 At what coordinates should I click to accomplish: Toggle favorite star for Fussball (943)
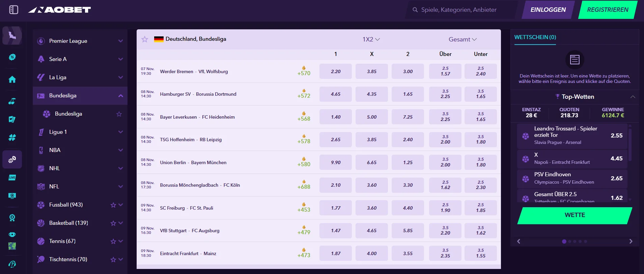pos(113,205)
